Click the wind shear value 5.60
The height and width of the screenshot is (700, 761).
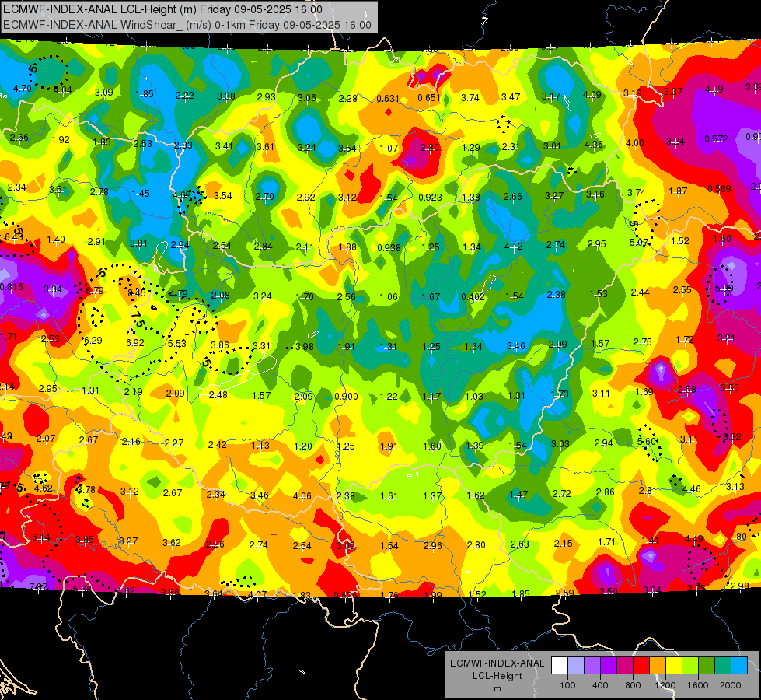[647, 441]
